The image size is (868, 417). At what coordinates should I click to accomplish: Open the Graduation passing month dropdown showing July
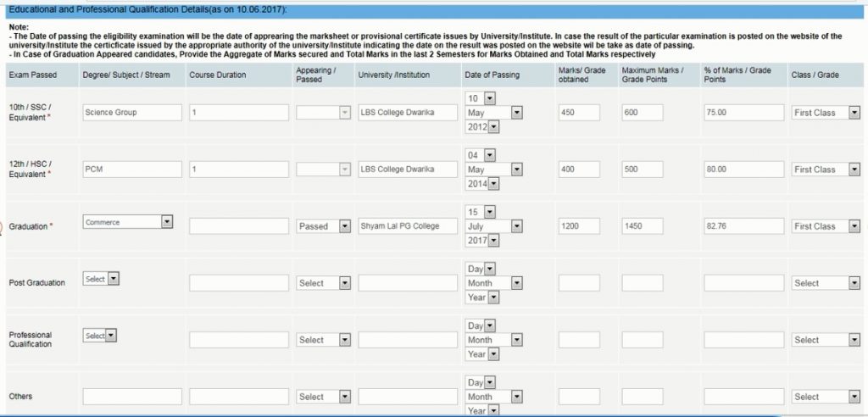pos(494,226)
